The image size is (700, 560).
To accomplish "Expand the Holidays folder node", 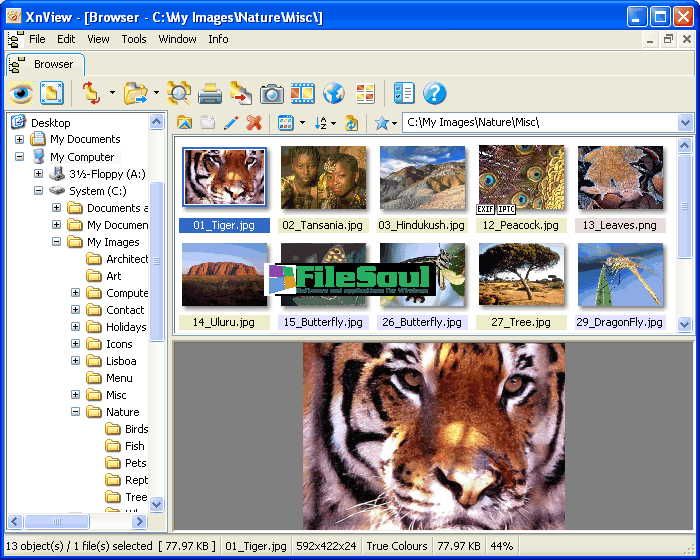I will [x=76, y=327].
